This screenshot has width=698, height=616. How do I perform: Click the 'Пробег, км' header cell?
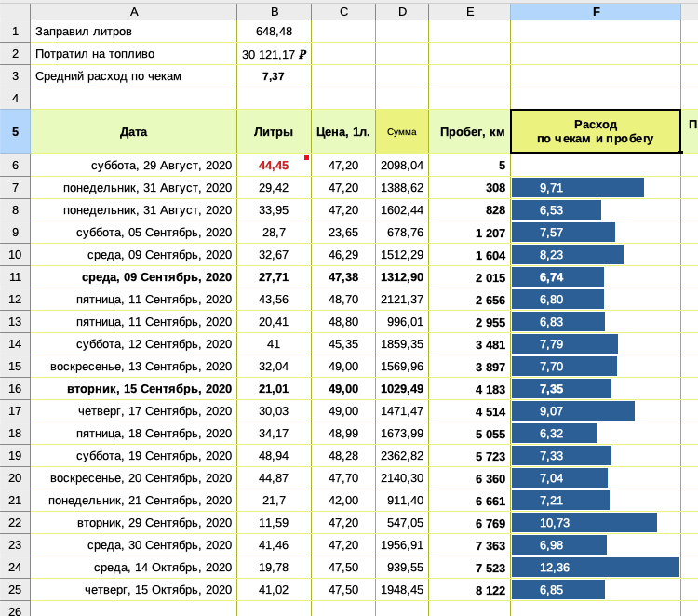(470, 132)
